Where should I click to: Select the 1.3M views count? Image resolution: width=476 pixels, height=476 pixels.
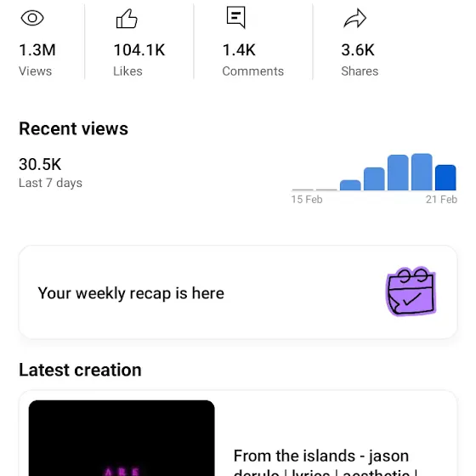[x=37, y=50]
